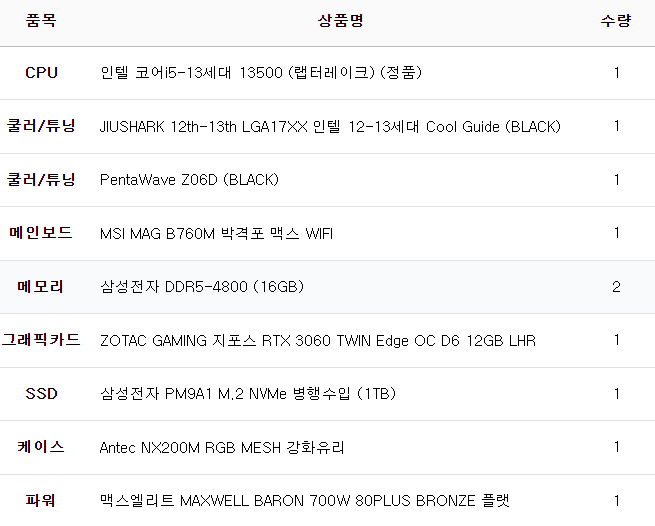Click the 메인보드 category label
Screen dimensions: 655x526
(x=41, y=233)
